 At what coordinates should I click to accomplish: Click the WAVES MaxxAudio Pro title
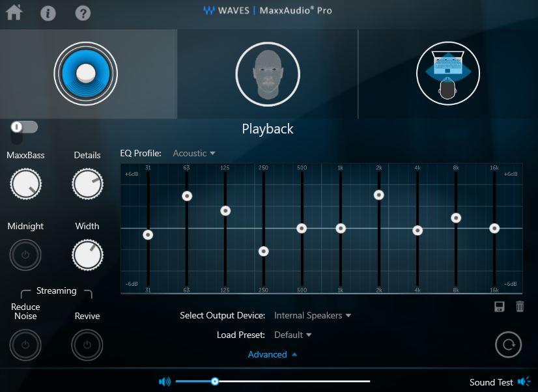(268, 10)
